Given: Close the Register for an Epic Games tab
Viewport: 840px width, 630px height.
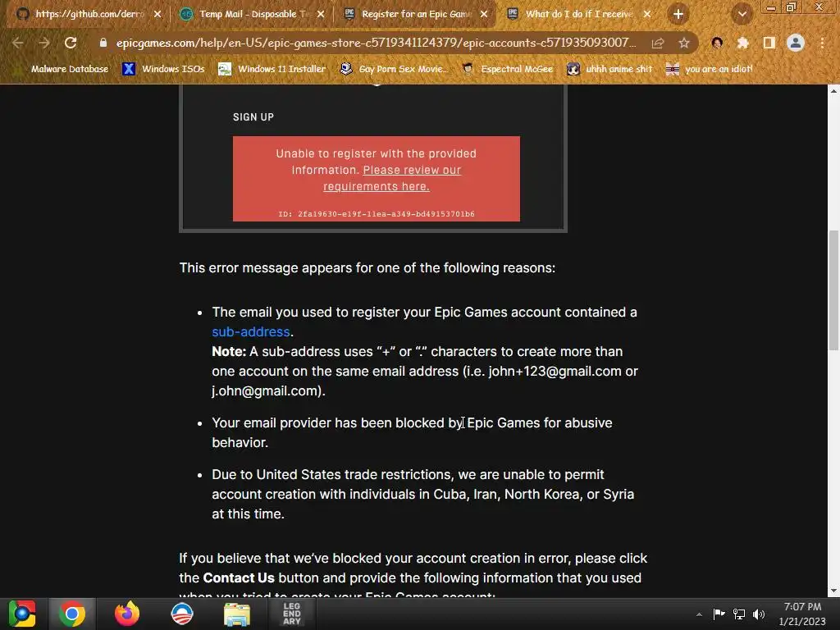Looking at the screenshot, I should [484, 15].
